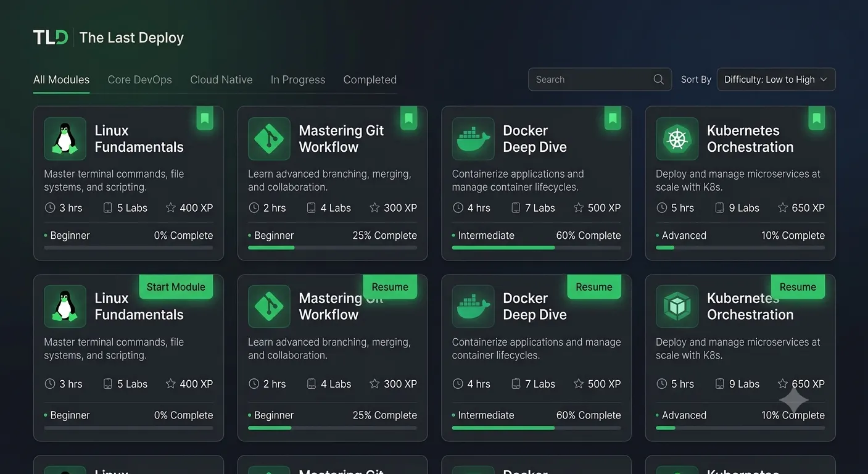The height and width of the screenshot is (474, 868).
Task: Click "2 hrs" on the Git card with Resume
Action: tap(275, 384)
